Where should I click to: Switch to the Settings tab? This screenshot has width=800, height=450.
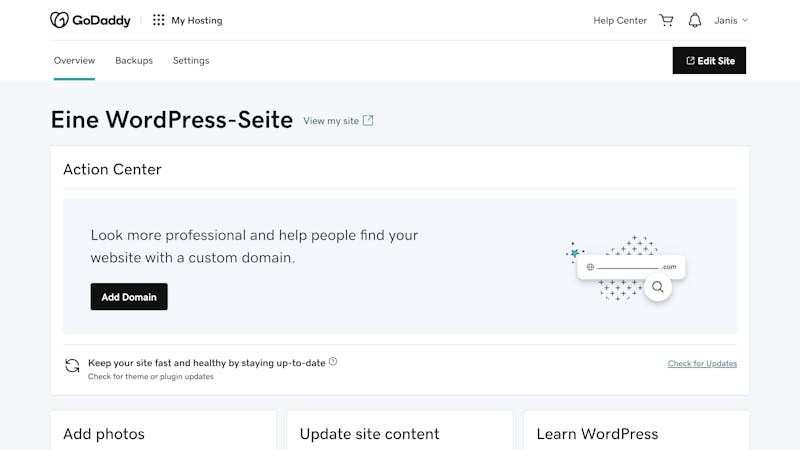coord(191,60)
